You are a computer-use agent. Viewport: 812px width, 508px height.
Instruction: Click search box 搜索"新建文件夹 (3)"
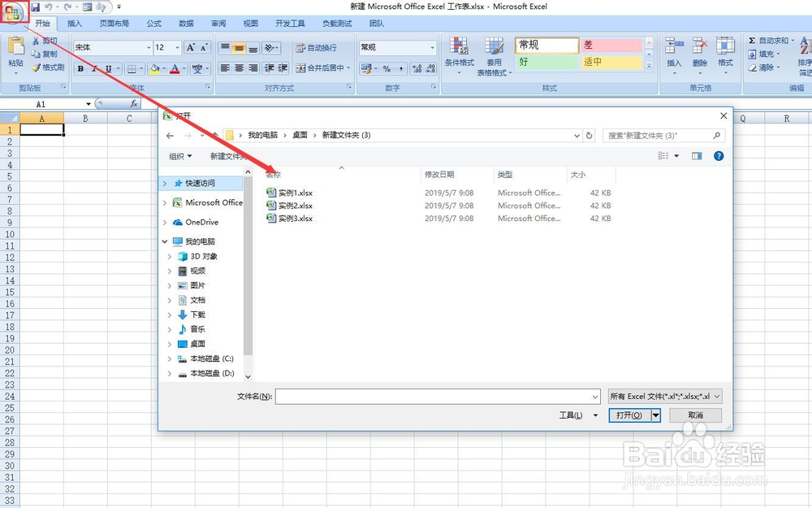(663, 135)
